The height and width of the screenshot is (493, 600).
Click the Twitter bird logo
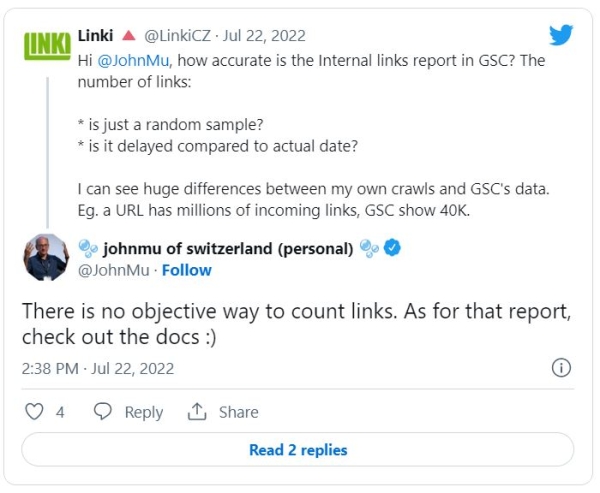pyautogui.click(x=560, y=36)
